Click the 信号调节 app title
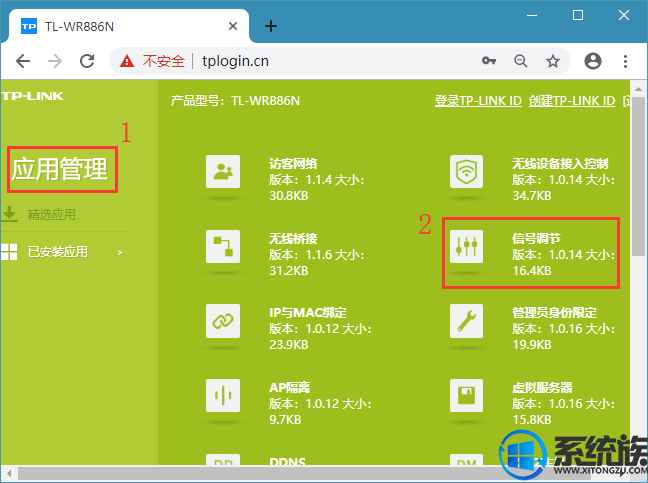 (x=536, y=238)
